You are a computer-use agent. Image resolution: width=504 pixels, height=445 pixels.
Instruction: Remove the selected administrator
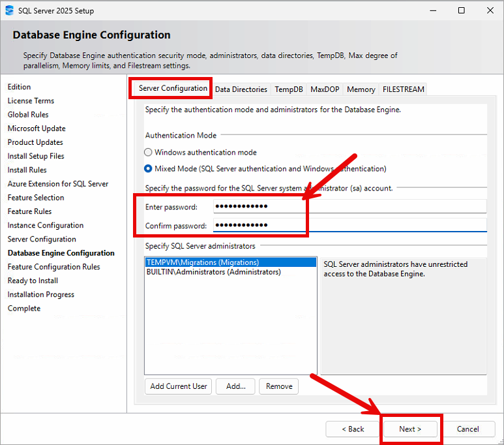pos(279,386)
